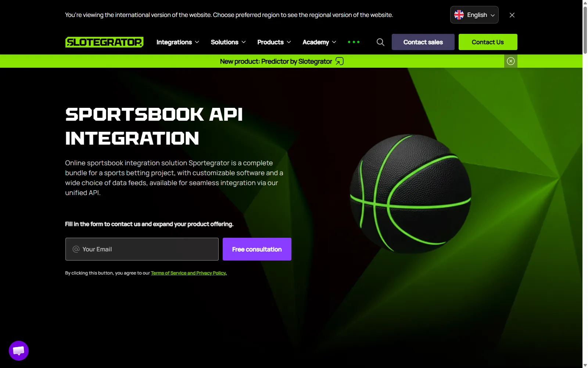Image resolution: width=588 pixels, height=368 pixels.
Task: Click the Free consultation button
Action: (x=257, y=249)
